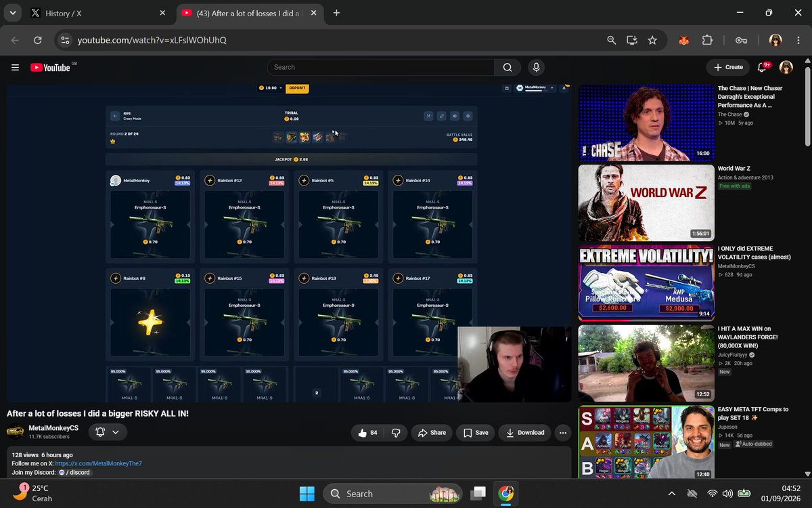Open MetalMonkeyCS channel name link
The width and height of the screenshot is (812, 508).
point(53,428)
